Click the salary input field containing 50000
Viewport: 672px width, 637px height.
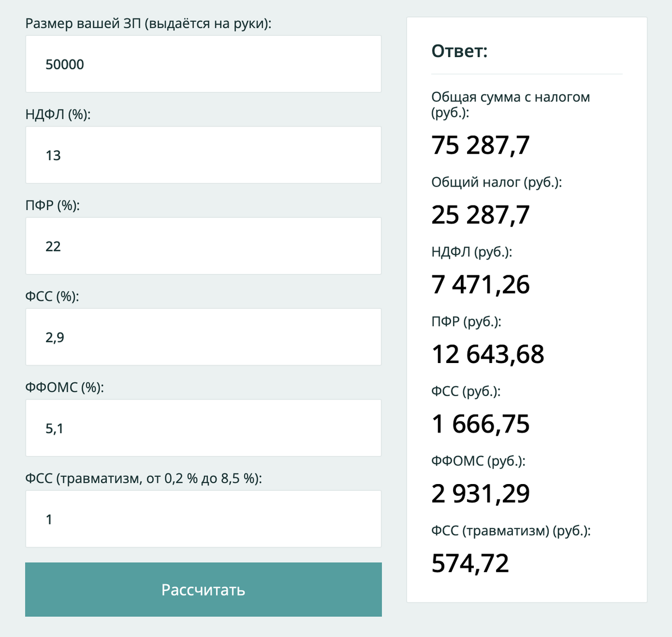203,64
